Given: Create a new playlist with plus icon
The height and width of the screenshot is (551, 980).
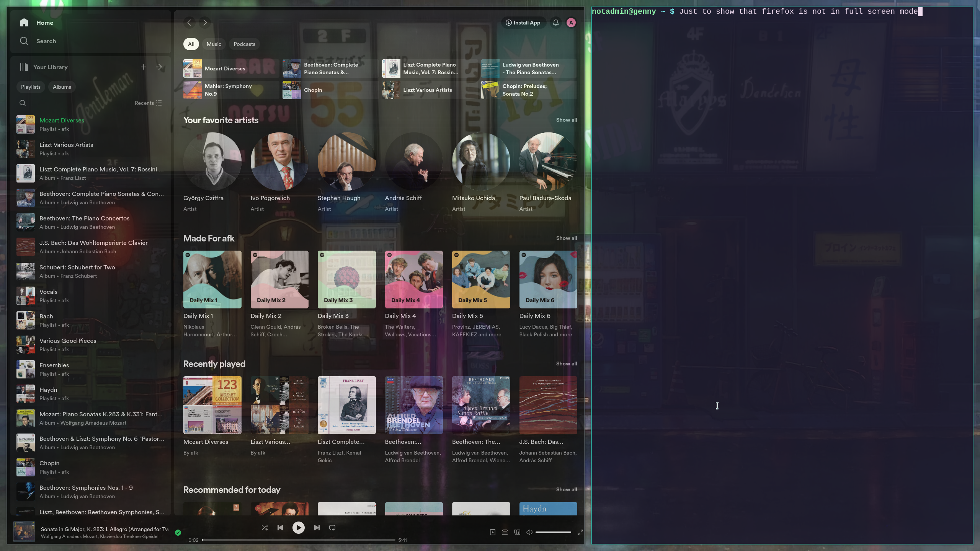Looking at the screenshot, I should coord(144,67).
